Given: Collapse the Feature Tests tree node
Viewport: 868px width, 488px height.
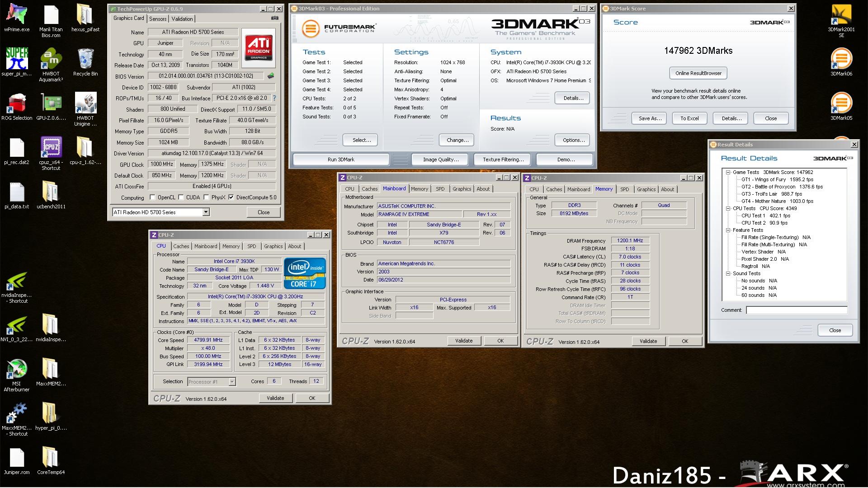Looking at the screenshot, I should point(728,230).
